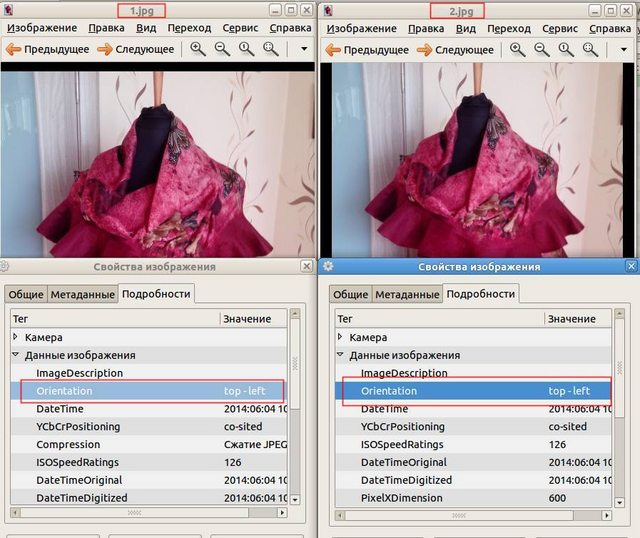Click the photo preview in 2.jpg window
Image resolution: width=640 pixels, height=538 pixels.
click(478, 160)
